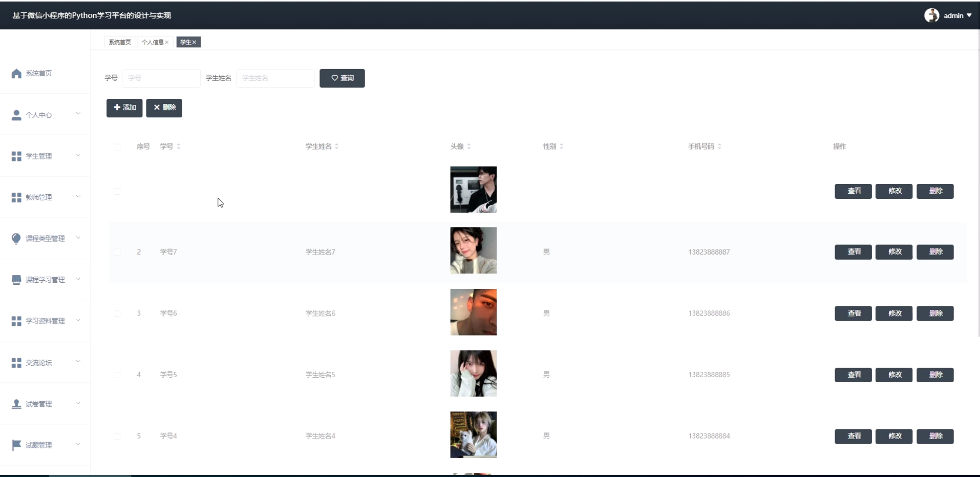Image resolution: width=980 pixels, height=477 pixels.
Task: Toggle the select-all checkbox in table header
Action: tap(117, 147)
